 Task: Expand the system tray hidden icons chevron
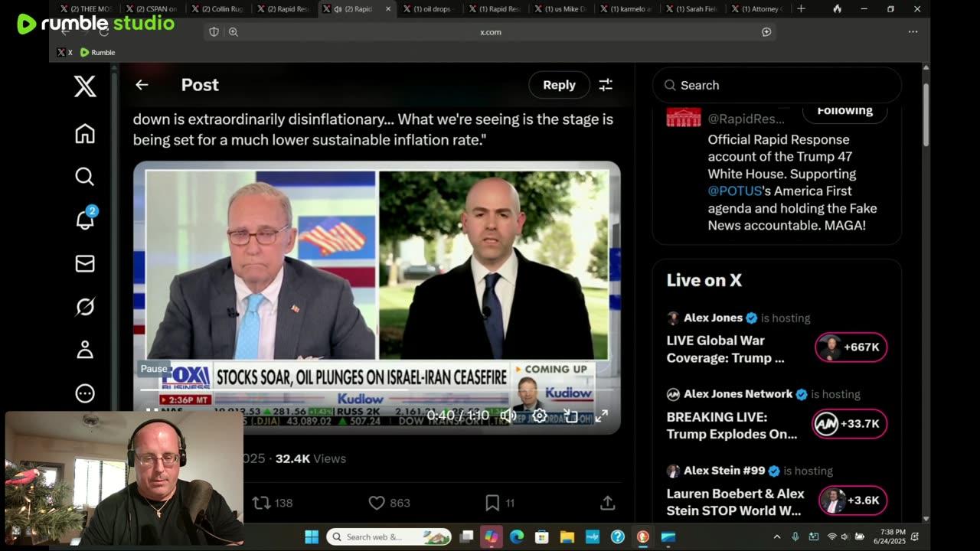(x=777, y=536)
